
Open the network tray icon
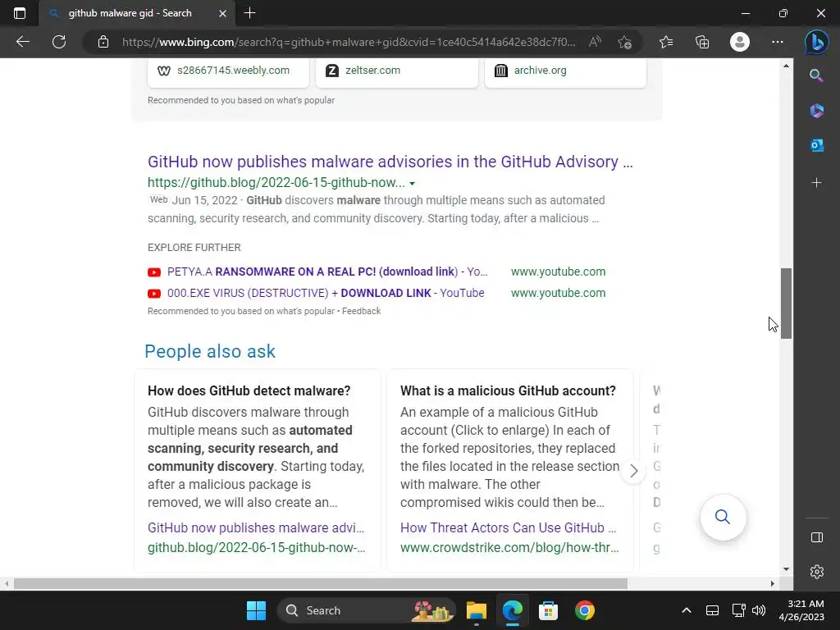coord(738,610)
